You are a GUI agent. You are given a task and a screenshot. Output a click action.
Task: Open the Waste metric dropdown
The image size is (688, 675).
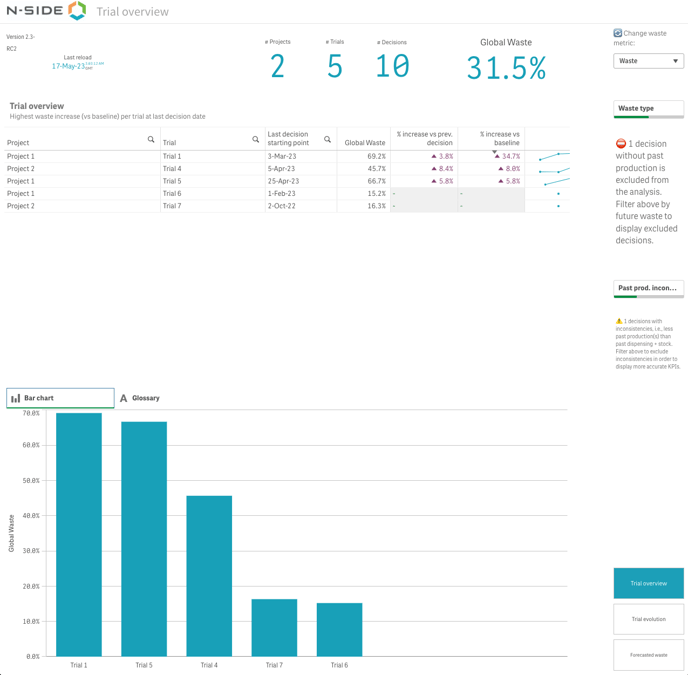[x=648, y=61]
